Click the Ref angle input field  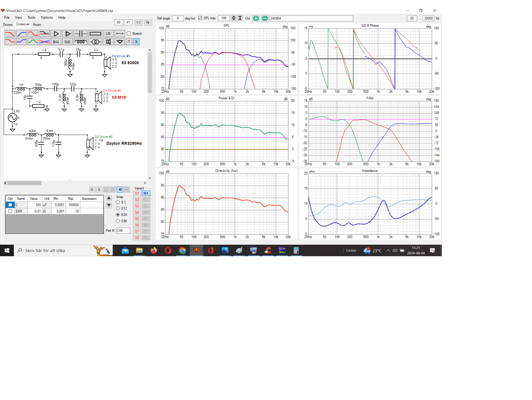click(x=178, y=18)
